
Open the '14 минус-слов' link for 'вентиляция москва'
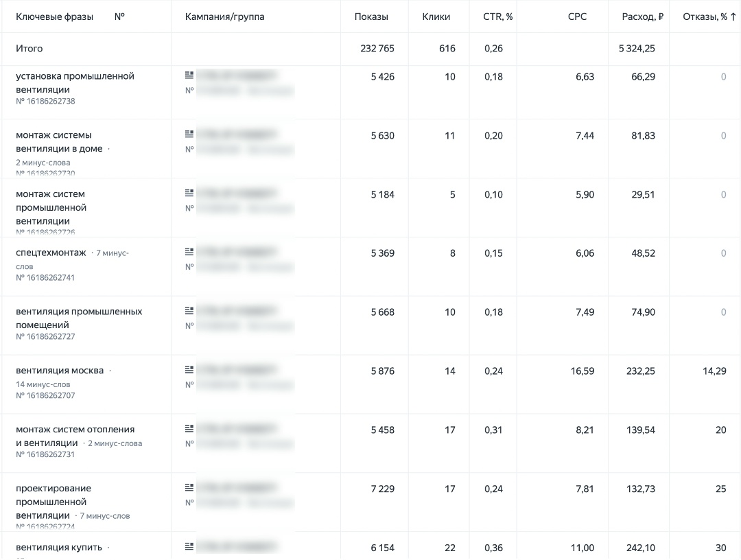click(43, 384)
